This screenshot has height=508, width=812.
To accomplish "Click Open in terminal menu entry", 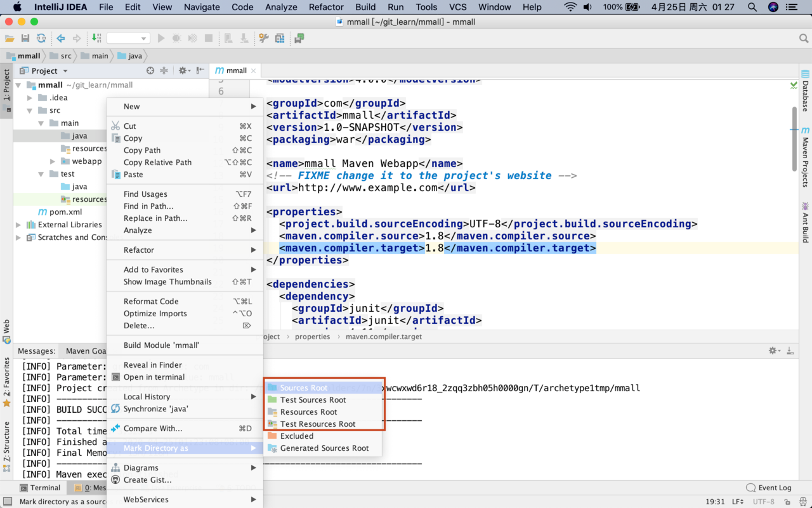I will tap(185, 377).
